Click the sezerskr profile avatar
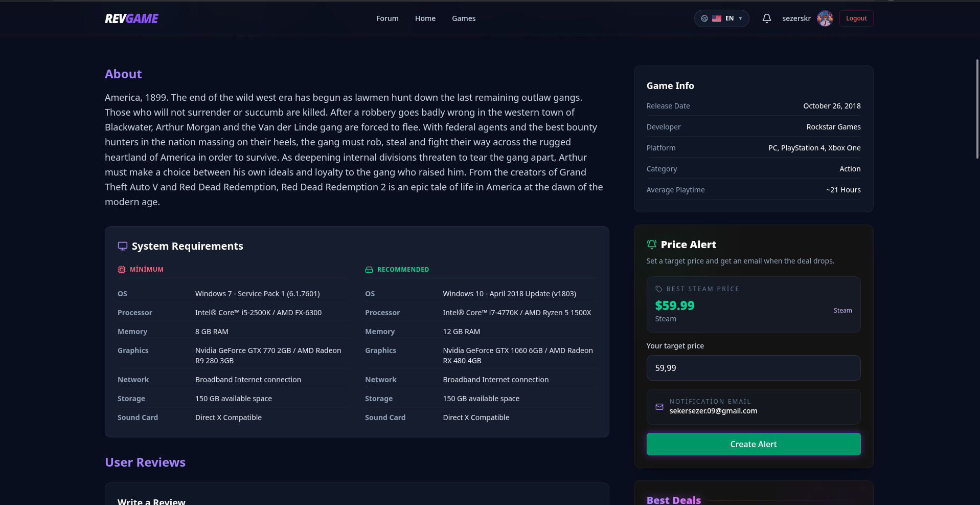 [825, 18]
